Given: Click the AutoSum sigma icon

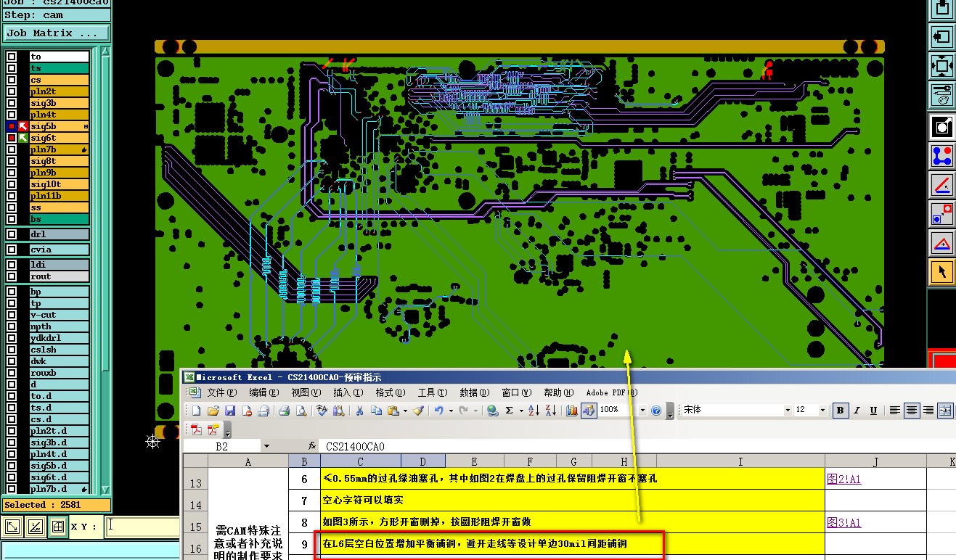Looking at the screenshot, I should point(510,411).
